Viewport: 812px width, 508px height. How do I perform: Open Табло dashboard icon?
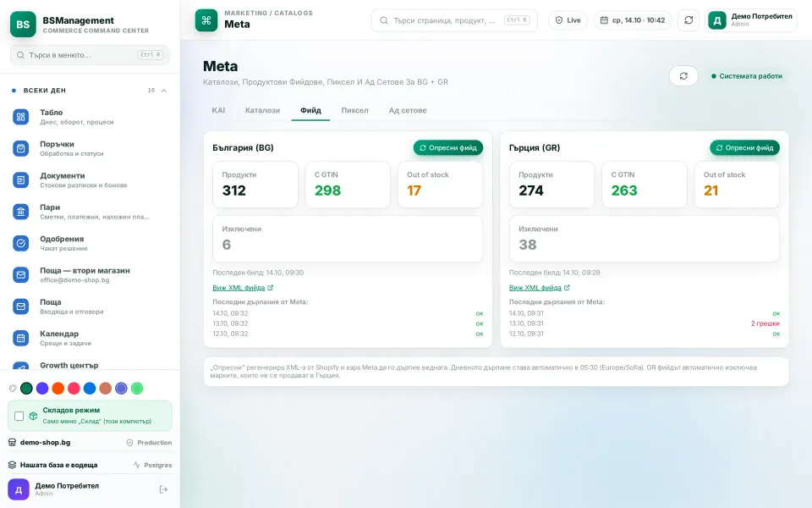tap(20, 117)
